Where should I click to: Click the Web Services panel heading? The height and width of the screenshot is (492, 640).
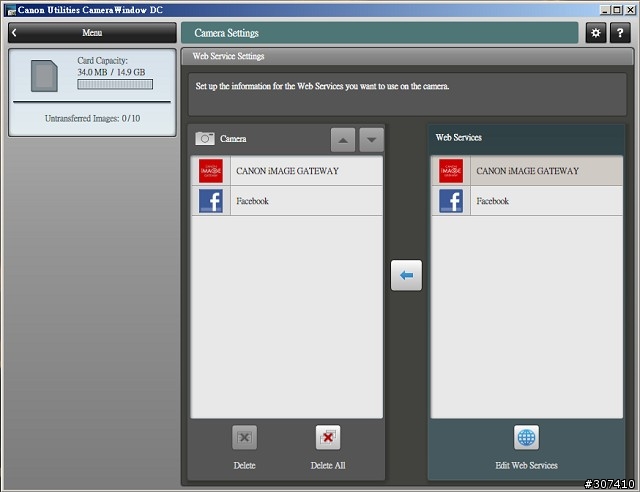[x=459, y=138]
